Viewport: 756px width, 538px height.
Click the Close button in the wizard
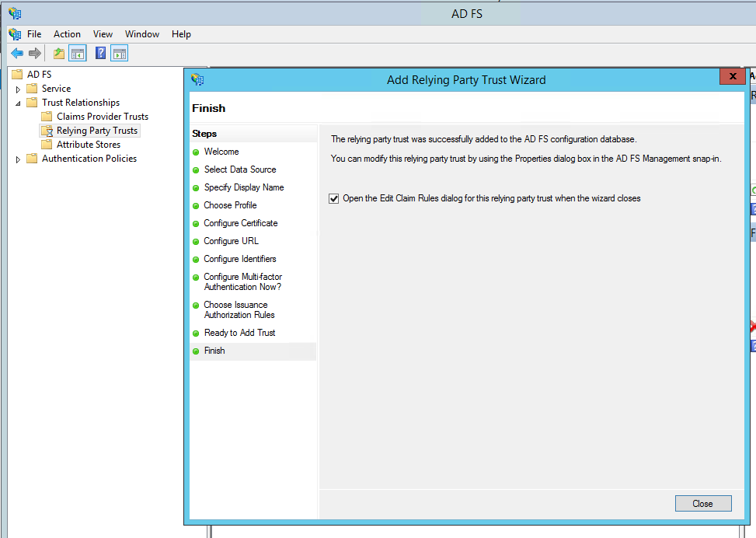pyautogui.click(x=703, y=503)
